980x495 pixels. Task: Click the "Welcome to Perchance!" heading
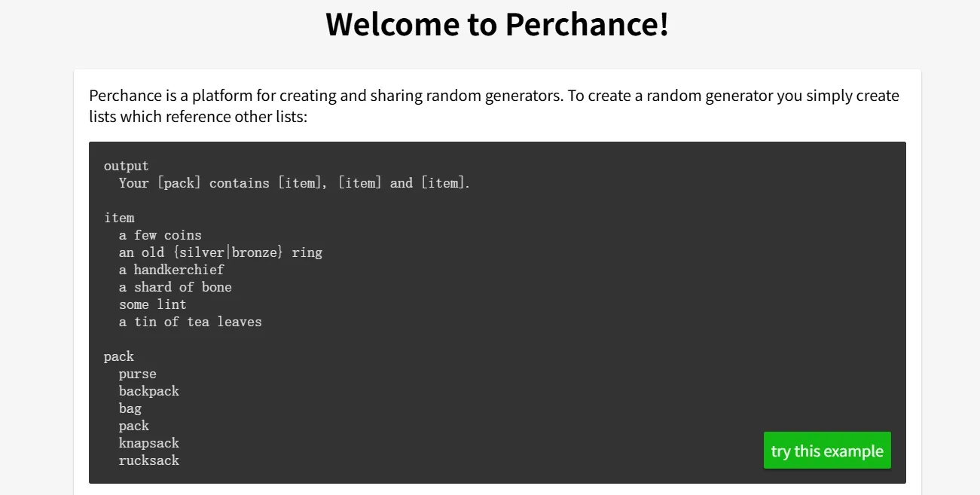click(497, 24)
